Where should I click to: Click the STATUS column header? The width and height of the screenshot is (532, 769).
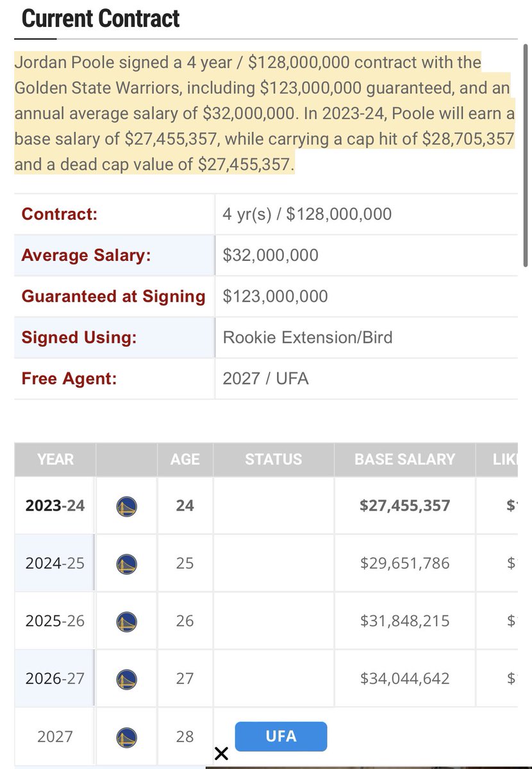274,459
